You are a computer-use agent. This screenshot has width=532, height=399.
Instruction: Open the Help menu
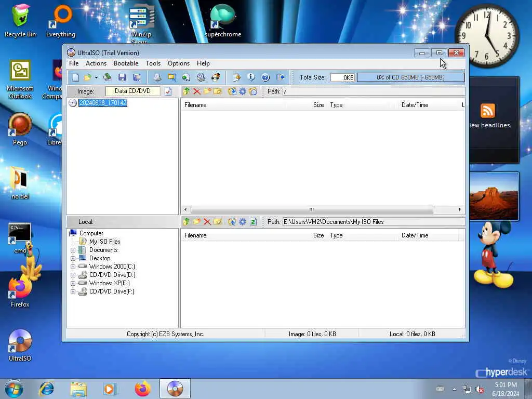[203, 63]
